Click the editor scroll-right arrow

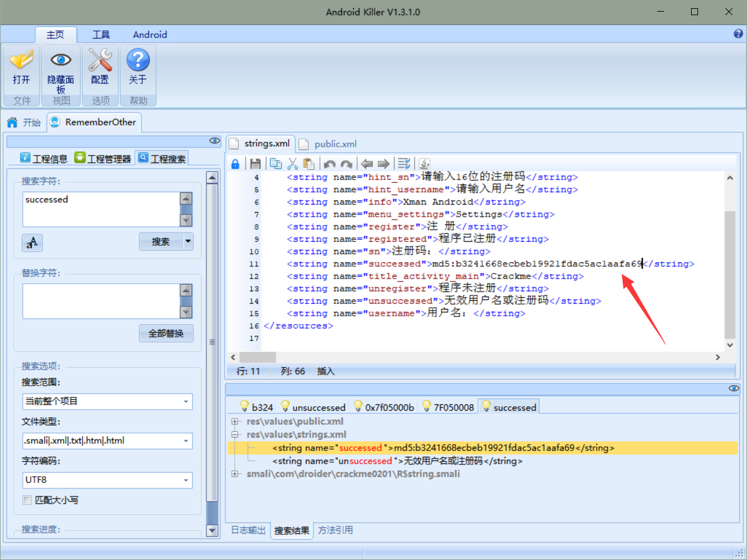pyautogui.click(x=718, y=357)
